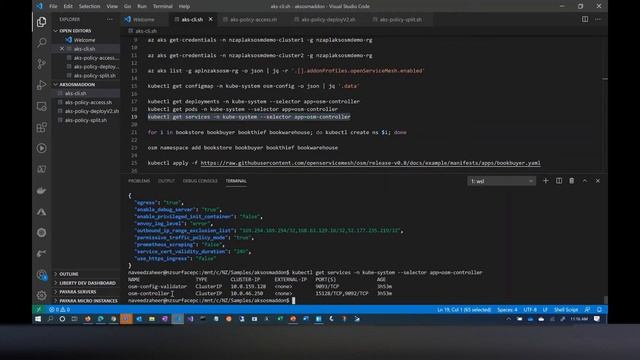Create a new terminal with plus icon

pyautogui.click(x=546, y=181)
